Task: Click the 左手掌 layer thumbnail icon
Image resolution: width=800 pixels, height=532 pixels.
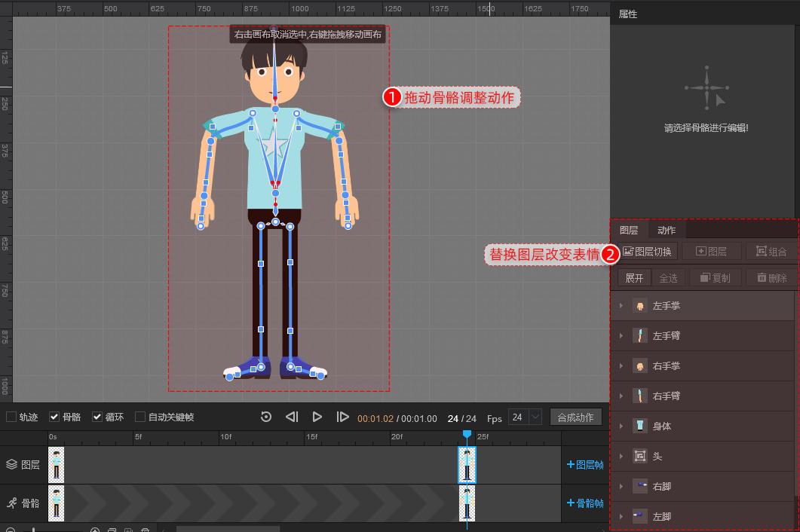Action: click(x=639, y=306)
